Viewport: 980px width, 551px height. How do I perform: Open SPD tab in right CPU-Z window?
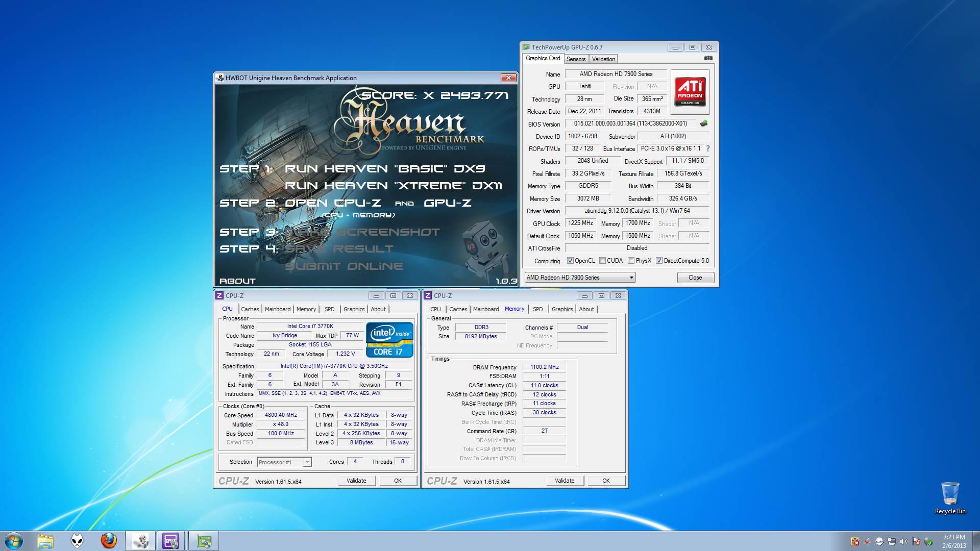[x=538, y=309]
